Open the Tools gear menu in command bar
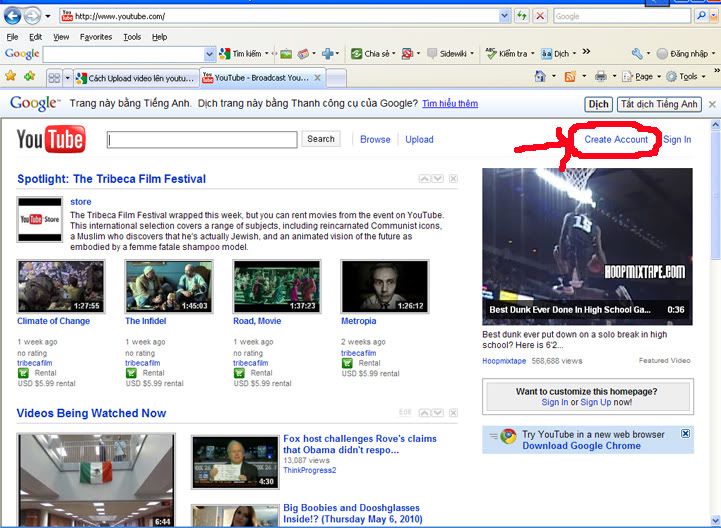 point(685,76)
